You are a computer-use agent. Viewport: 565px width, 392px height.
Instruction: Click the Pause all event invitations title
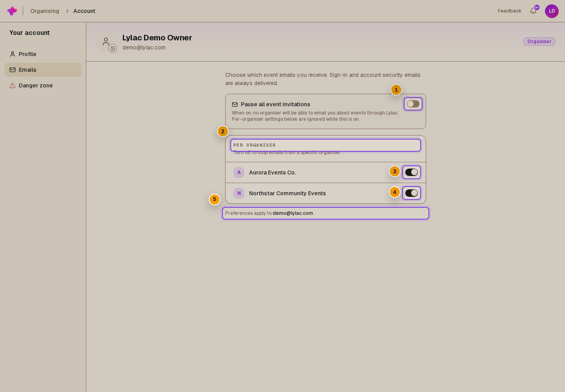(275, 104)
